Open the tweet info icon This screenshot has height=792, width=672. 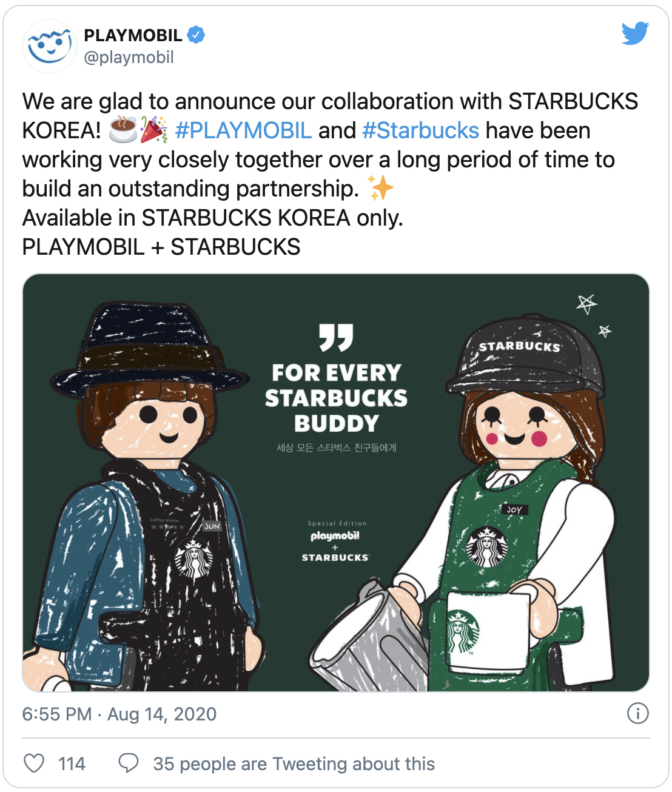pos(637,713)
